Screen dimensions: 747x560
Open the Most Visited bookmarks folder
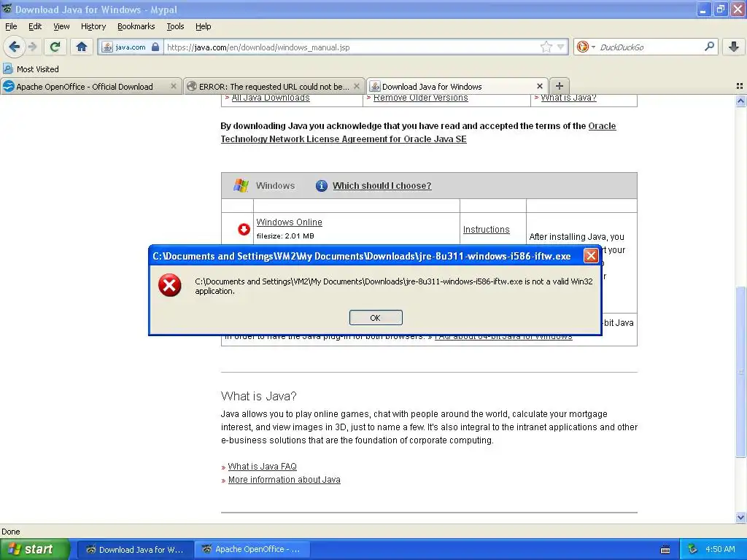31,69
